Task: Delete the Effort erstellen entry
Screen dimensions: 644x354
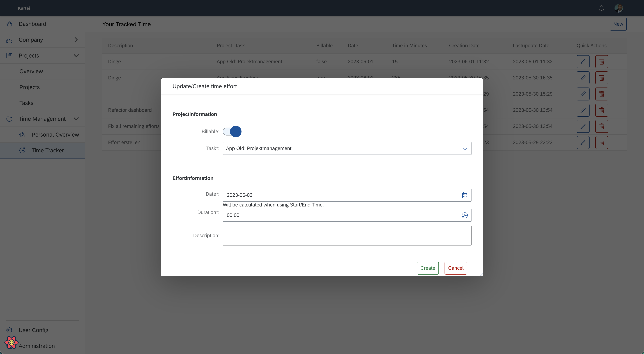Action: pyautogui.click(x=601, y=142)
